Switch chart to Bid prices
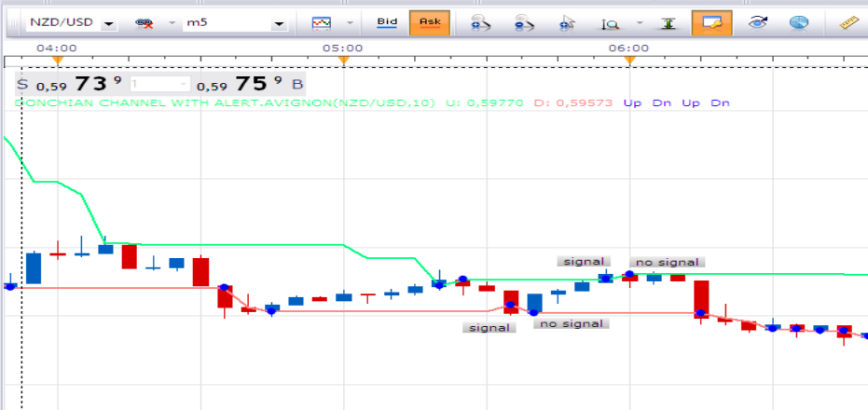The width and height of the screenshot is (868, 410). [387, 23]
